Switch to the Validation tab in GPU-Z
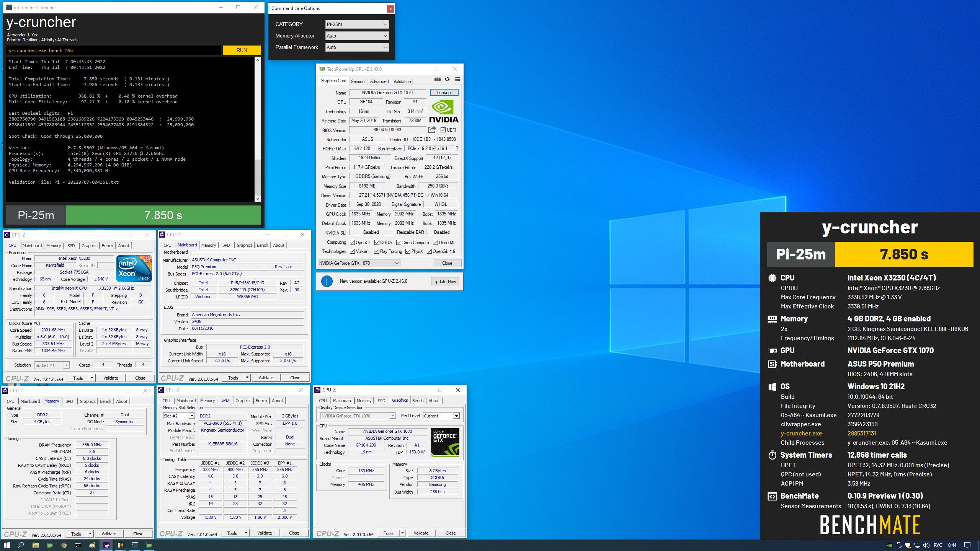 402,82
